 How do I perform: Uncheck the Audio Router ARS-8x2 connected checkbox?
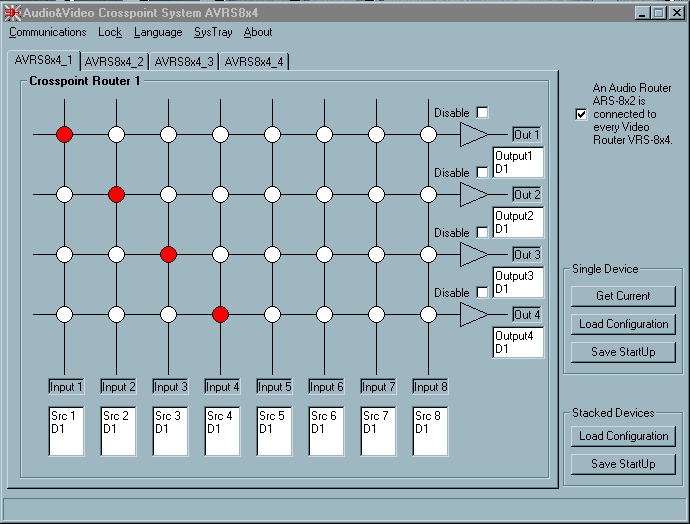[581, 114]
